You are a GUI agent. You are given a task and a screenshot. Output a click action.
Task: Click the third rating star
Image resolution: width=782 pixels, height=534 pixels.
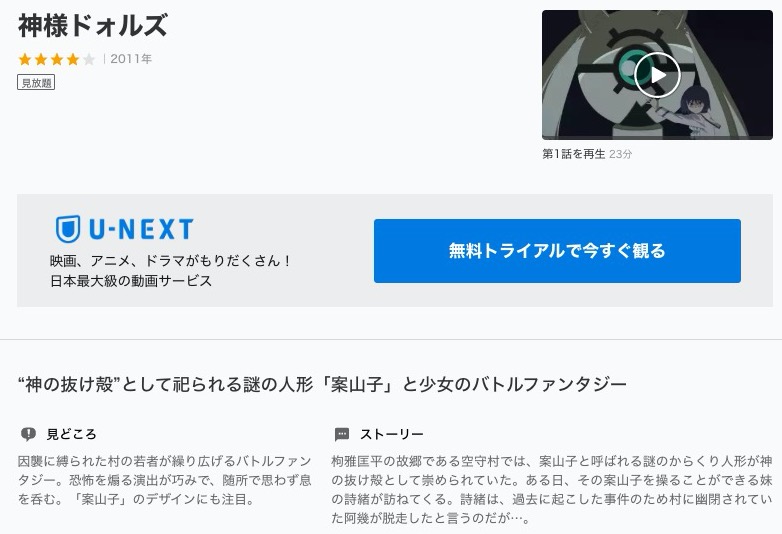click(x=57, y=59)
